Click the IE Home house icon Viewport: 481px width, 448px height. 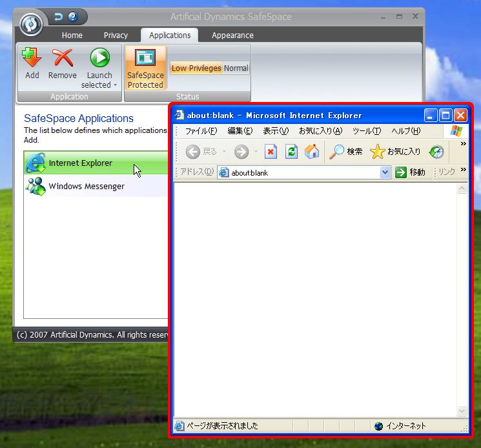pos(312,152)
